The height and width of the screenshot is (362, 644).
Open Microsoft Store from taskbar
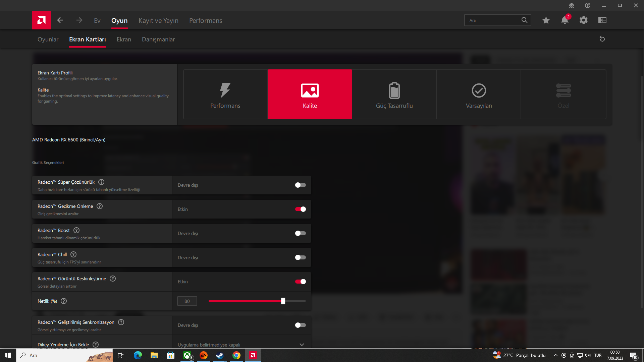171,355
